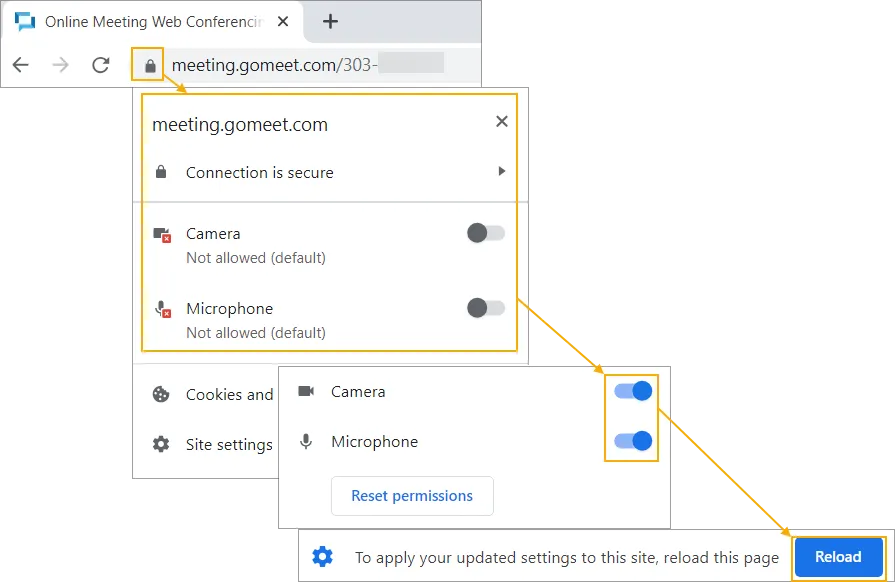Enable the Microphone toggle marked Not allowed

486,308
